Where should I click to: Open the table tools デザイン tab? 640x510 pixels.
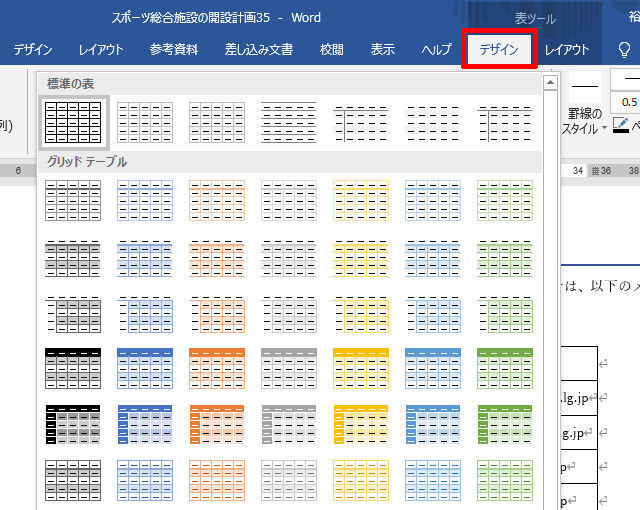(x=499, y=49)
